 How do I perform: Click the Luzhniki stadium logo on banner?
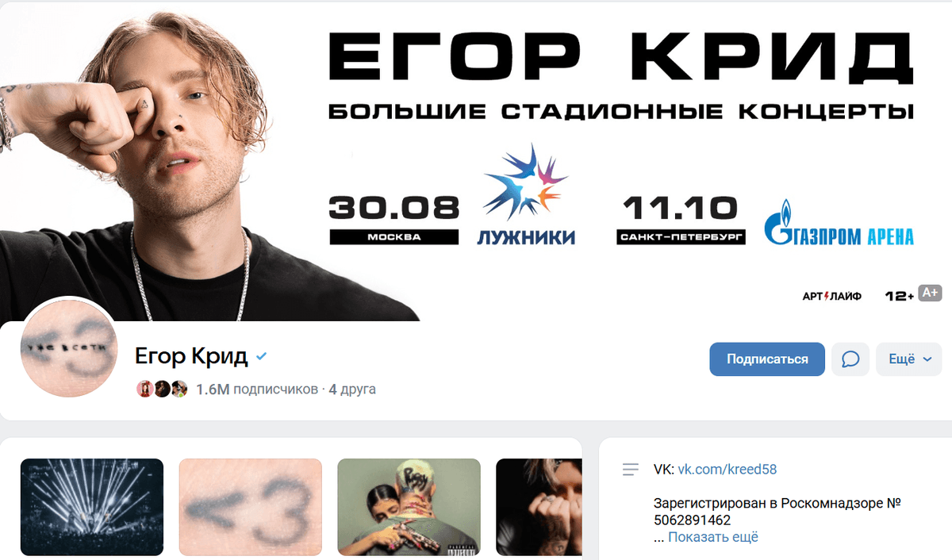pyautogui.click(x=526, y=195)
